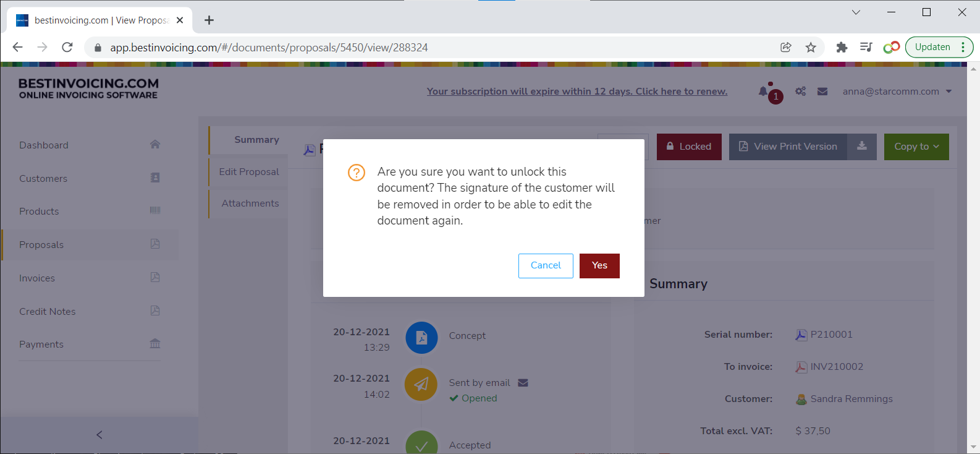Viewport: 980px width, 454px height.
Task: Click the Customers contact icon
Action: tap(155, 178)
